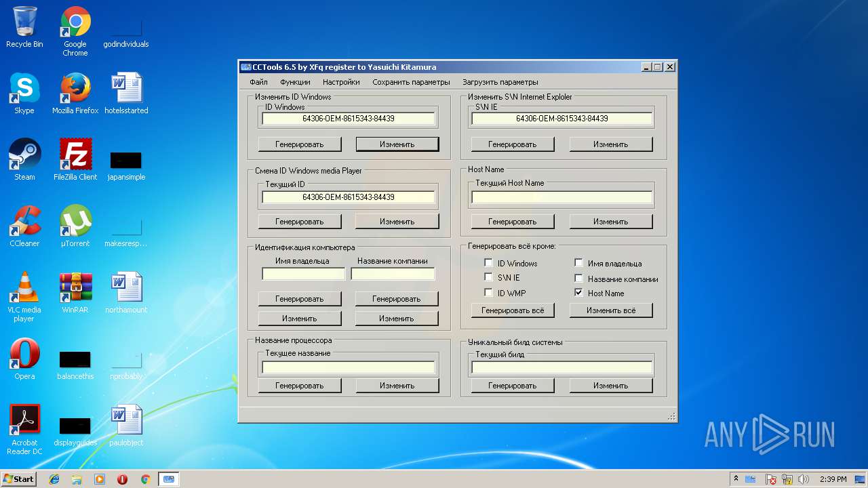Viewport: 868px width, 488px height.
Task: Click Генерировать under Имя владельца
Action: point(300,299)
